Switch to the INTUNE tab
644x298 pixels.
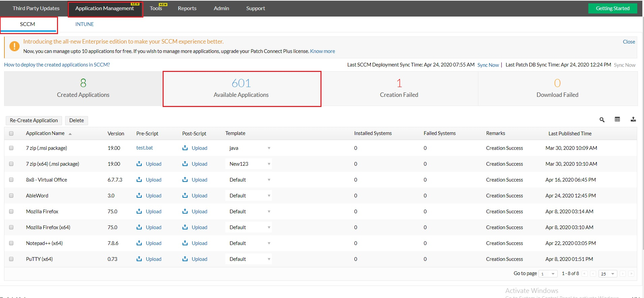(x=85, y=24)
